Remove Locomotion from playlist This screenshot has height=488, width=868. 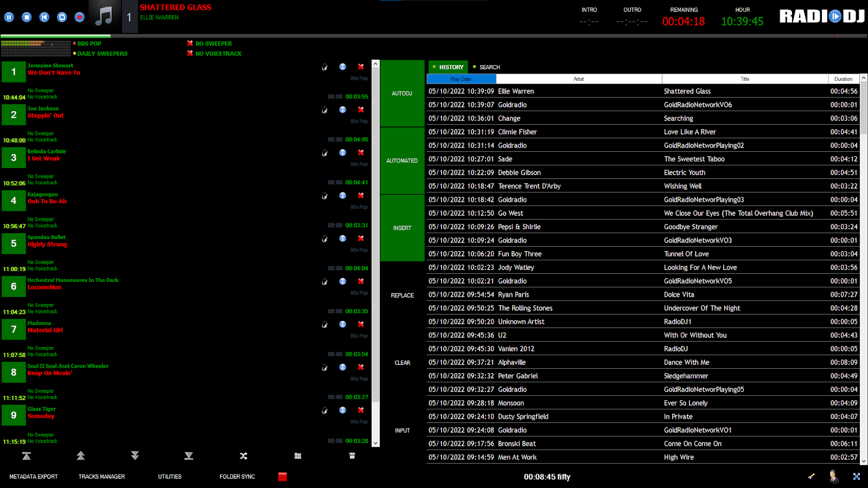tap(361, 281)
